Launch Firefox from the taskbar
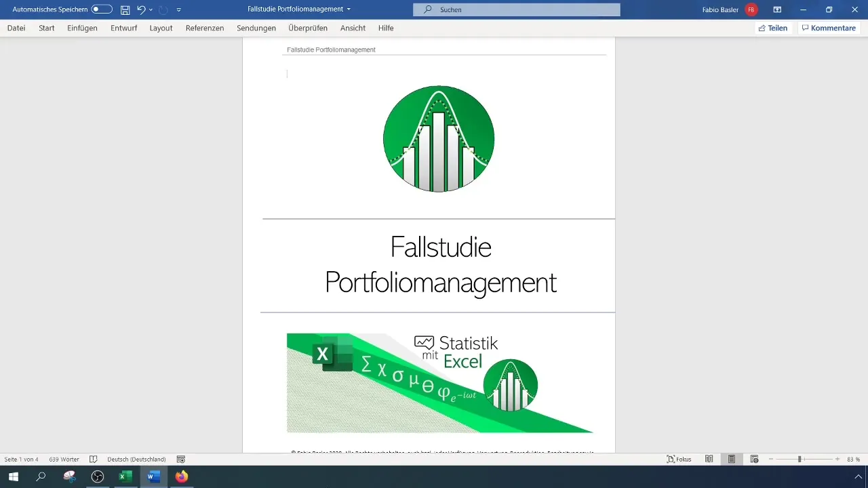This screenshot has height=488, width=868. (181, 476)
